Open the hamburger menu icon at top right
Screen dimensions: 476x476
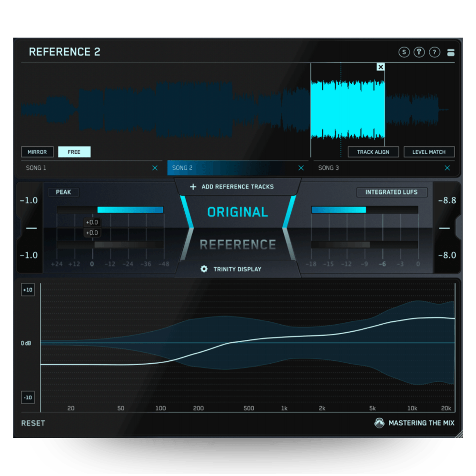451,52
